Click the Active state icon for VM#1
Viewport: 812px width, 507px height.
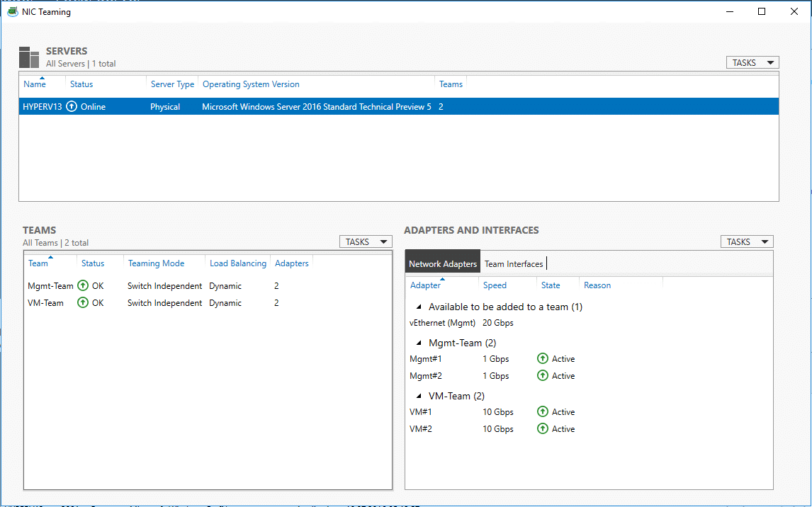[542, 412]
